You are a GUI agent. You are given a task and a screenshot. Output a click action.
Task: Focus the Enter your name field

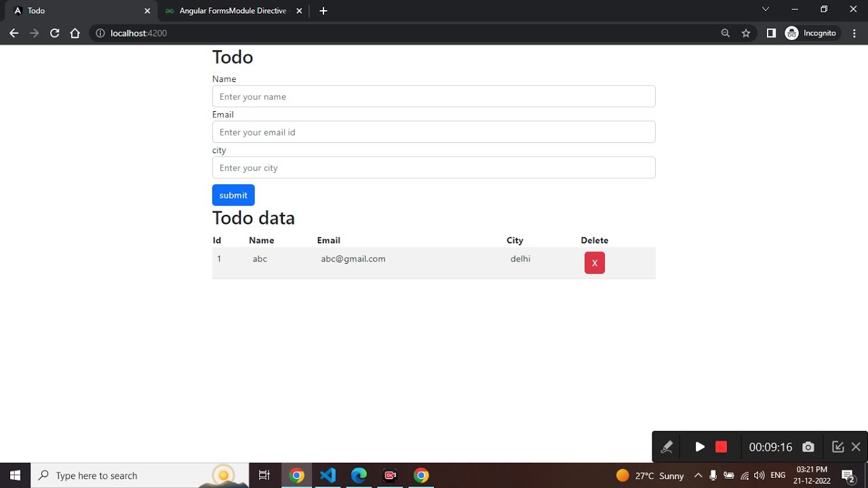click(x=434, y=96)
